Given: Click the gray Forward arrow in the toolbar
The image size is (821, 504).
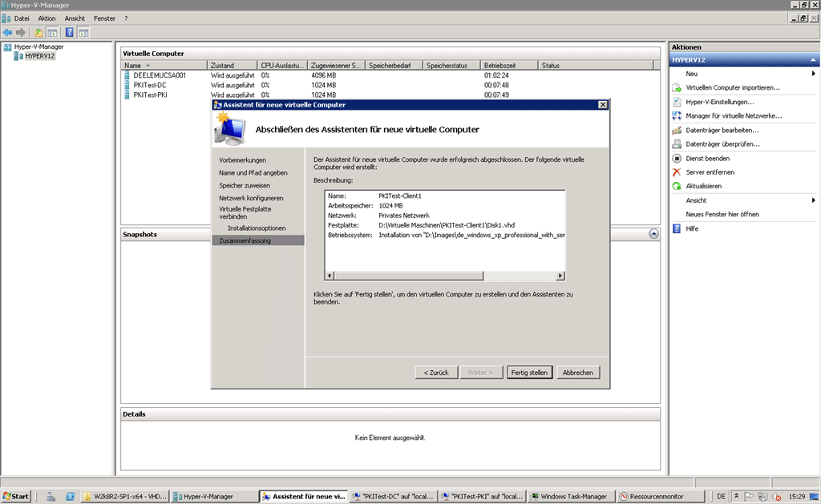Looking at the screenshot, I should coord(20,32).
